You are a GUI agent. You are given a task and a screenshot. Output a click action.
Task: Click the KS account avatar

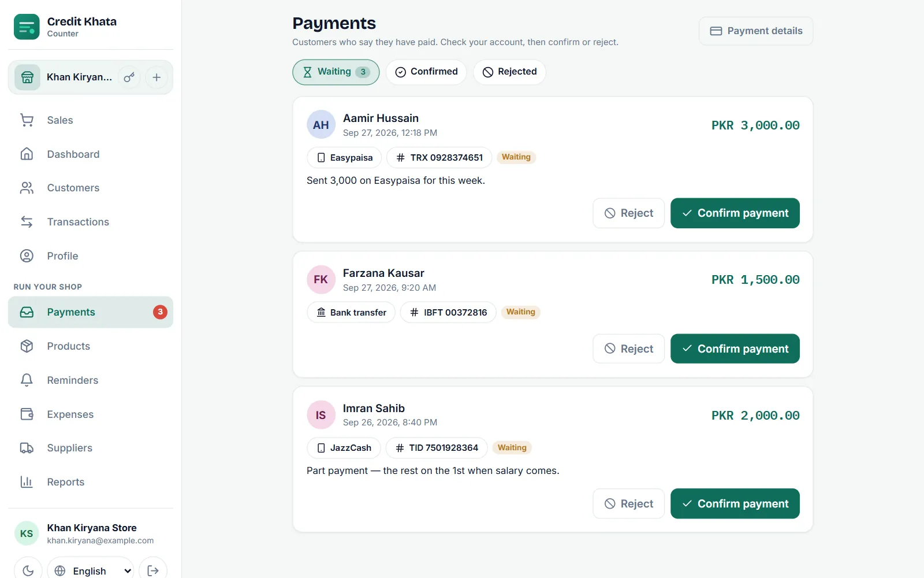pyautogui.click(x=27, y=533)
